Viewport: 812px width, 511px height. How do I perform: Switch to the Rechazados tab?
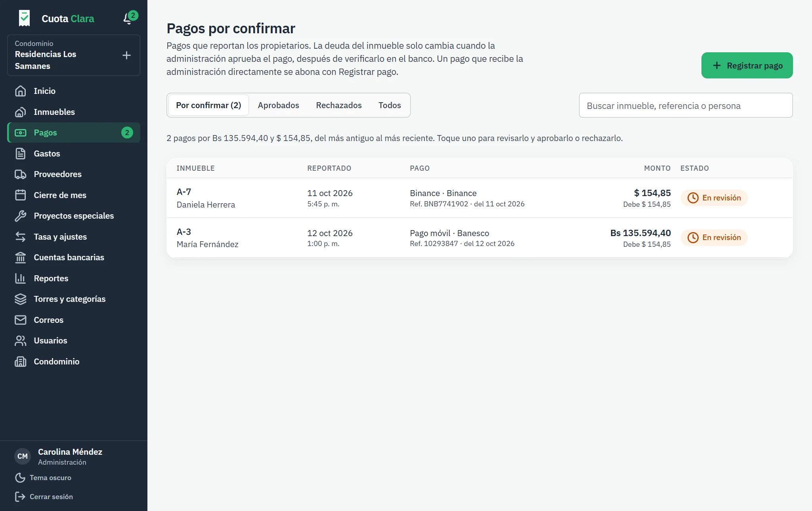pos(339,105)
